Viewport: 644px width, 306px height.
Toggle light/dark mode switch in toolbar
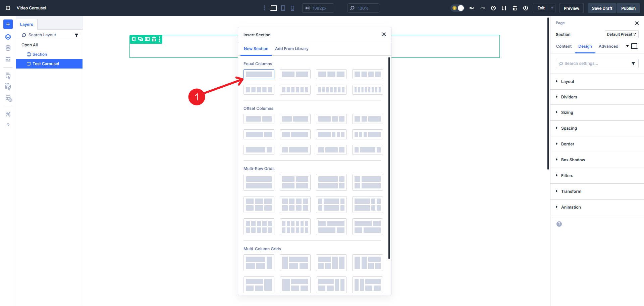click(x=458, y=8)
